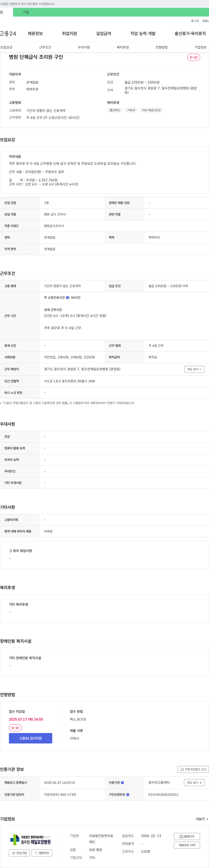Click the 열람차단 block button
The height and width of the screenshot is (868, 209).
point(42,853)
